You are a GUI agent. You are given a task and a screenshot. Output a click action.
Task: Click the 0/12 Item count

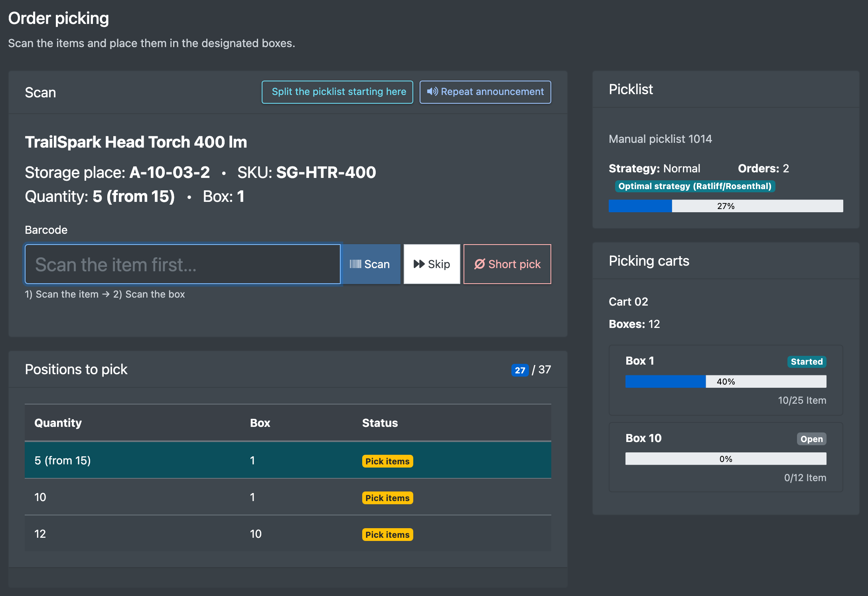tap(805, 478)
